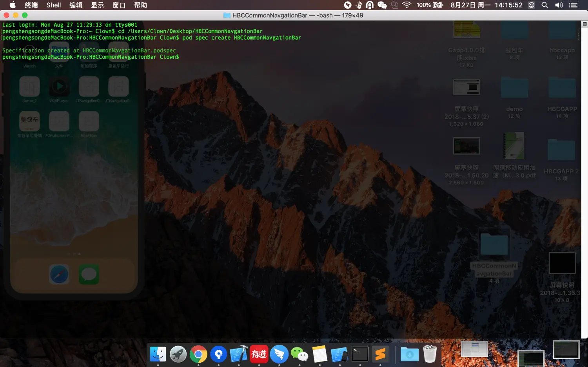Open the yellow Notes app in Dock

[x=319, y=354]
